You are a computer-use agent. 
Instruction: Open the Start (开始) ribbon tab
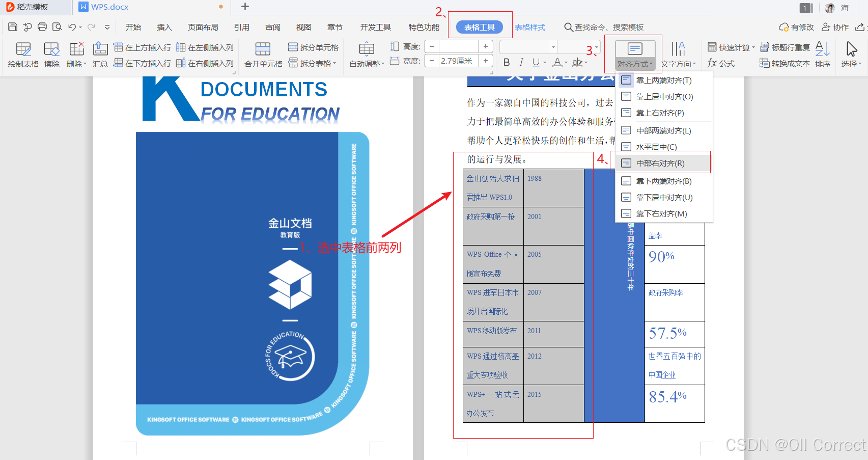pos(133,27)
